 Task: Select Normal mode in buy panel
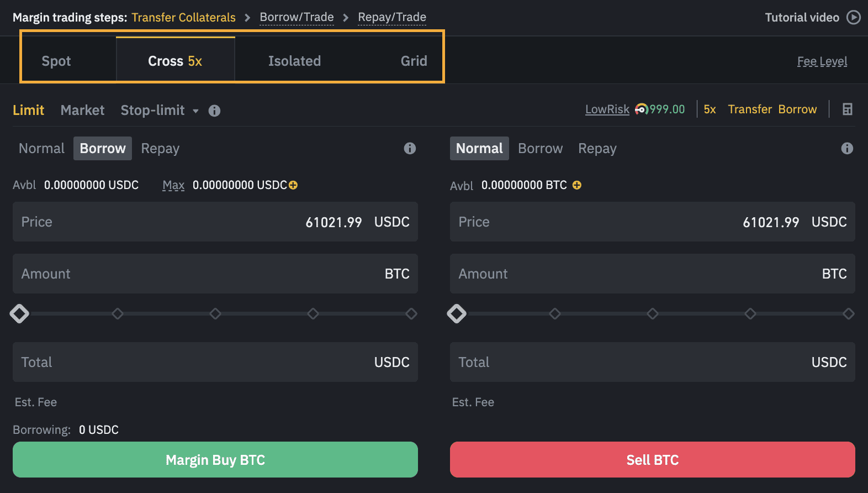41,148
